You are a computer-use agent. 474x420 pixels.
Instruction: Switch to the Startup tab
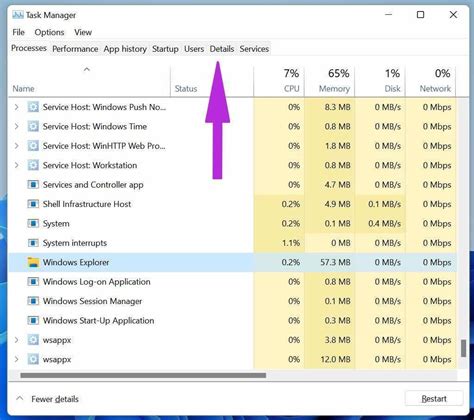coord(165,49)
